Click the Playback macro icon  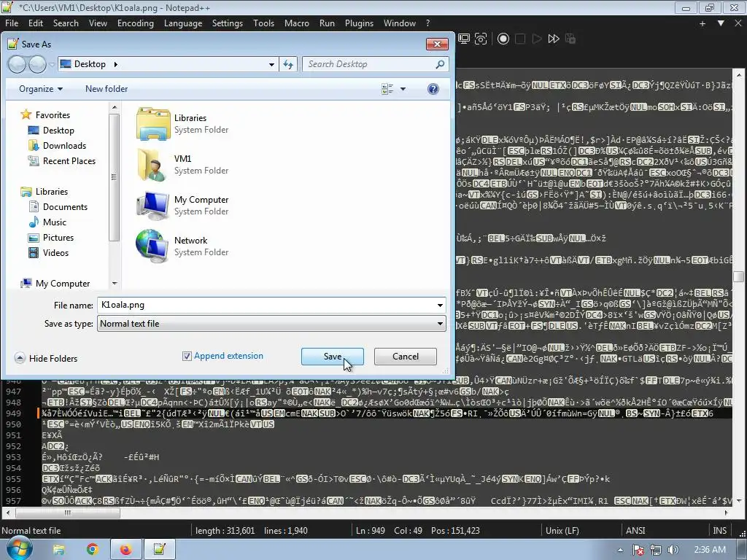(537, 39)
